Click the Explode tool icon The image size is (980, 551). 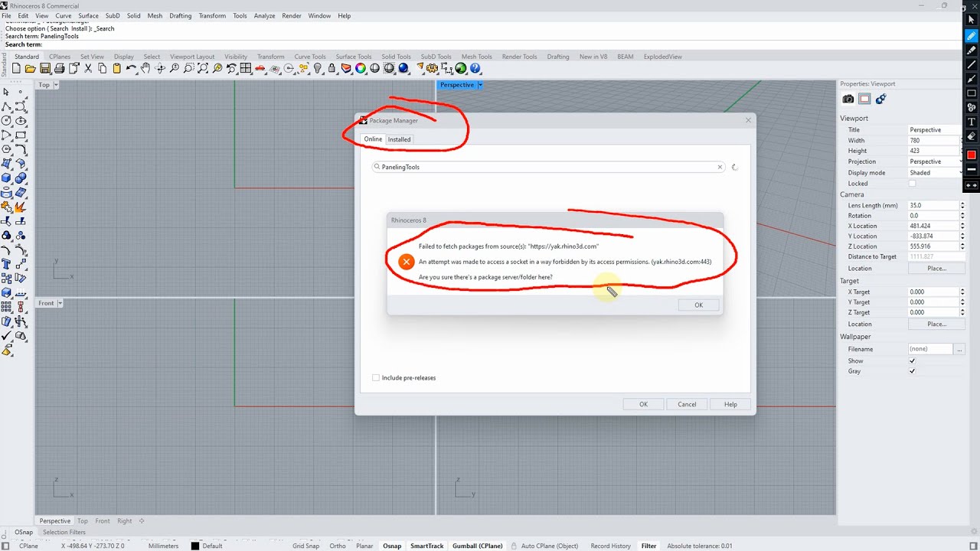coord(21,207)
